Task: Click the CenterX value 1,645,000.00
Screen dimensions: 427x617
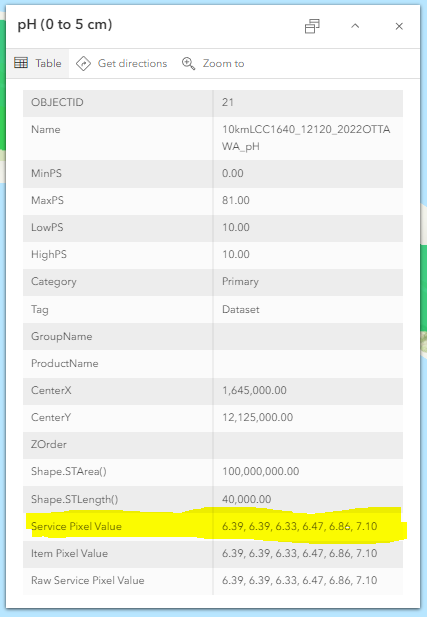Action: (x=254, y=390)
